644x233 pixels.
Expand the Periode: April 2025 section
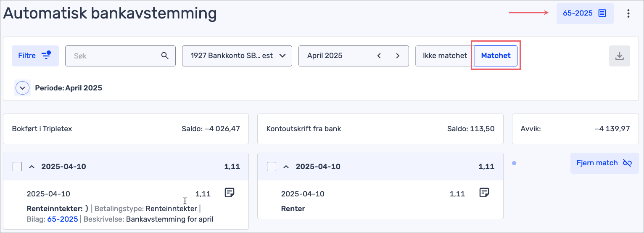[22, 88]
